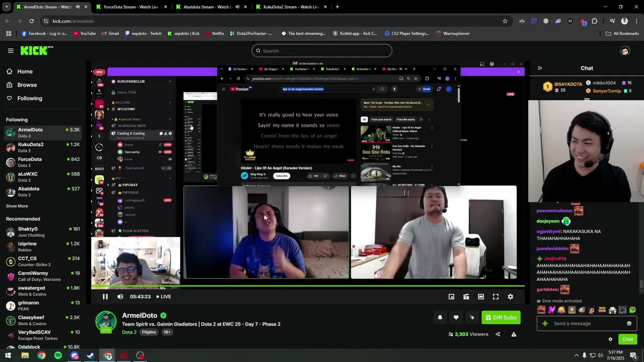Jump to LIVE indicator in player
This screenshot has width=644, height=362.
tap(164, 297)
